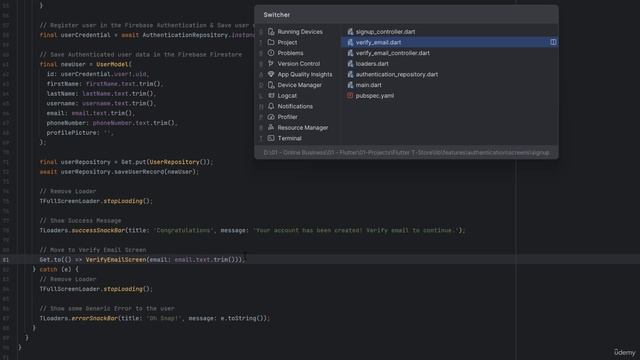This screenshot has width=640, height=360.
Task: Click split-view icon on verify_email.dart row
Action: [553, 42]
